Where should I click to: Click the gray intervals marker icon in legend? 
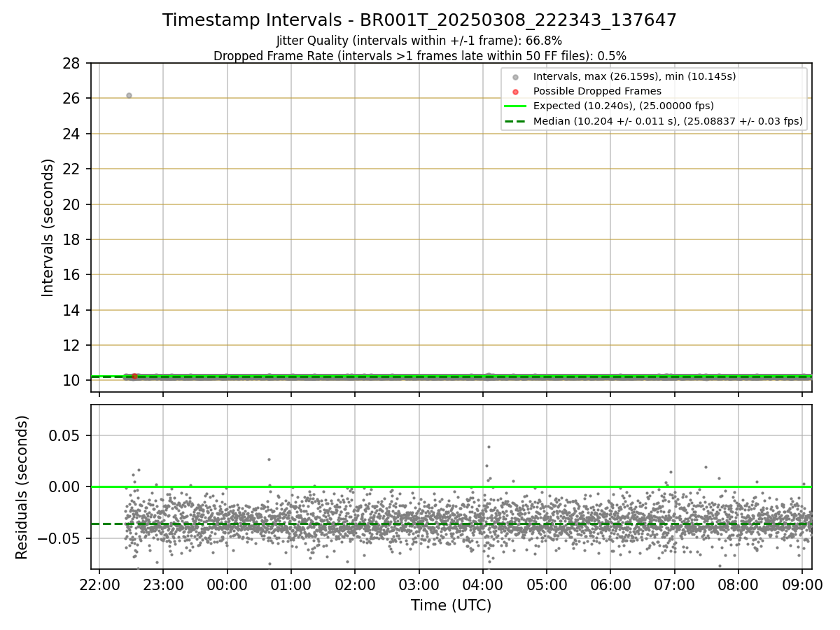515,77
